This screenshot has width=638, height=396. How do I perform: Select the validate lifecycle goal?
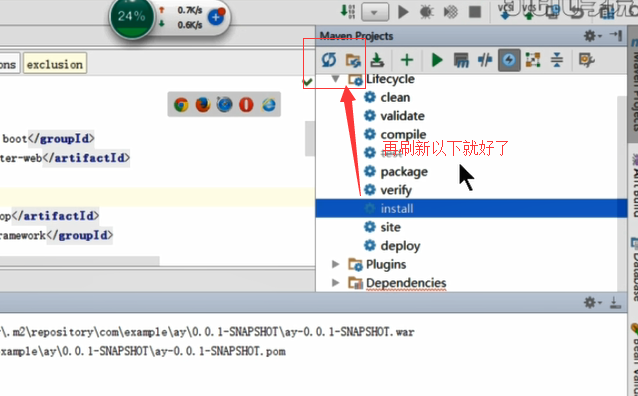coord(402,116)
